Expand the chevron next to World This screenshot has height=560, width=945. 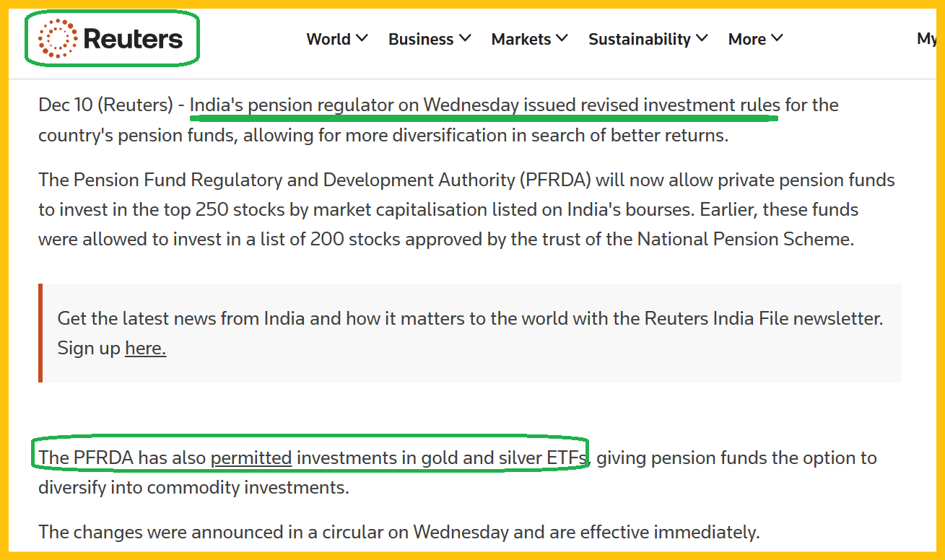point(362,38)
